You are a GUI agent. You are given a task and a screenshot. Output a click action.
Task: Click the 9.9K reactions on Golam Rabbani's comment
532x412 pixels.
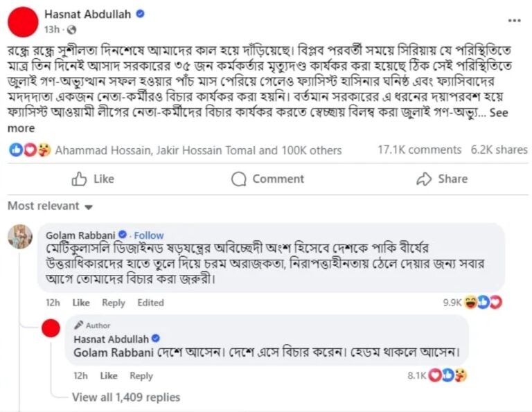pyautogui.click(x=472, y=302)
